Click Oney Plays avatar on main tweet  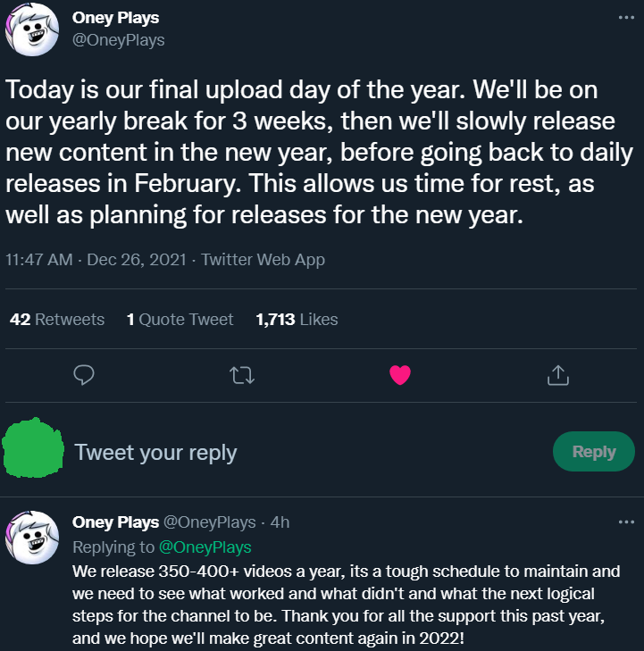pyautogui.click(x=32, y=29)
